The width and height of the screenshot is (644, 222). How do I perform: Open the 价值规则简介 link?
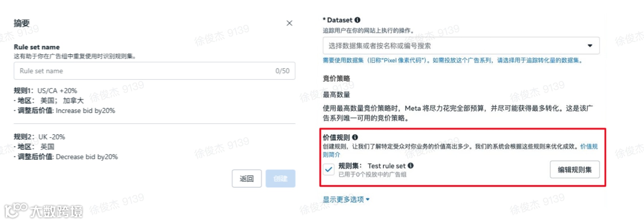(x=589, y=146)
